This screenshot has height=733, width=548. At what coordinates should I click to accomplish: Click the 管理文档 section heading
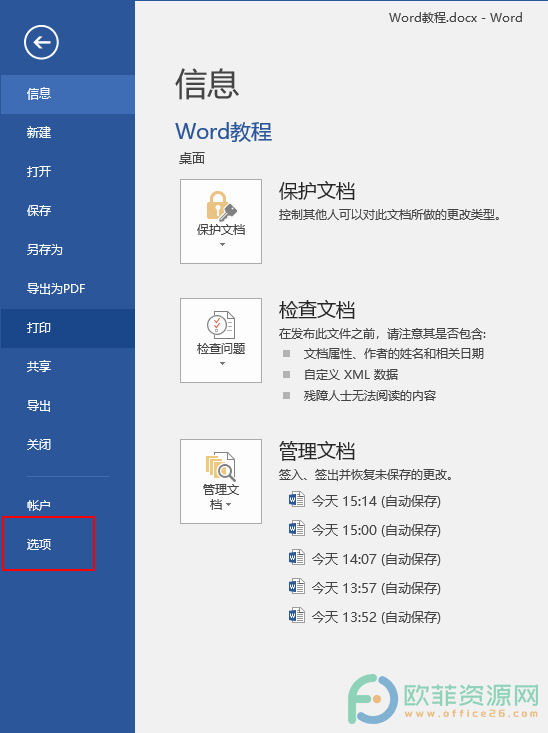[x=317, y=451]
